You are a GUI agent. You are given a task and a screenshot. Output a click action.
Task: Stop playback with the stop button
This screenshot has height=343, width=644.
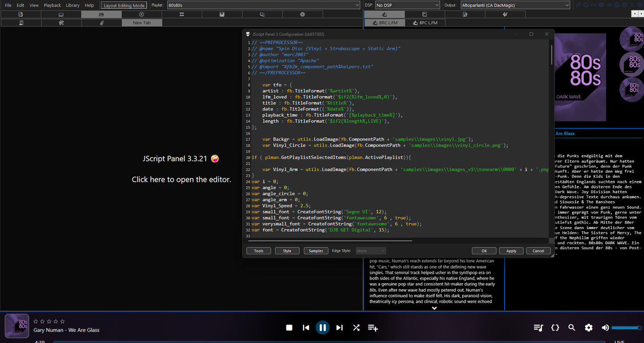point(289,328)
